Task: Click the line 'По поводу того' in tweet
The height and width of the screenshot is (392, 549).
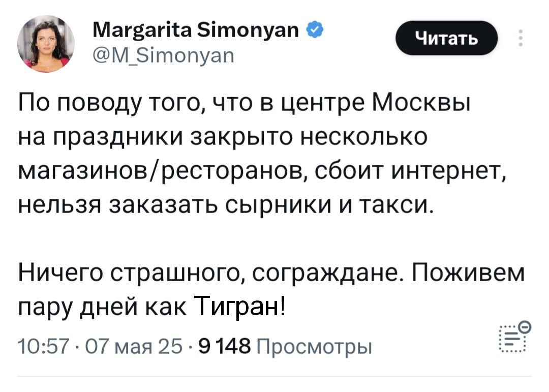Action: point(244,104)
